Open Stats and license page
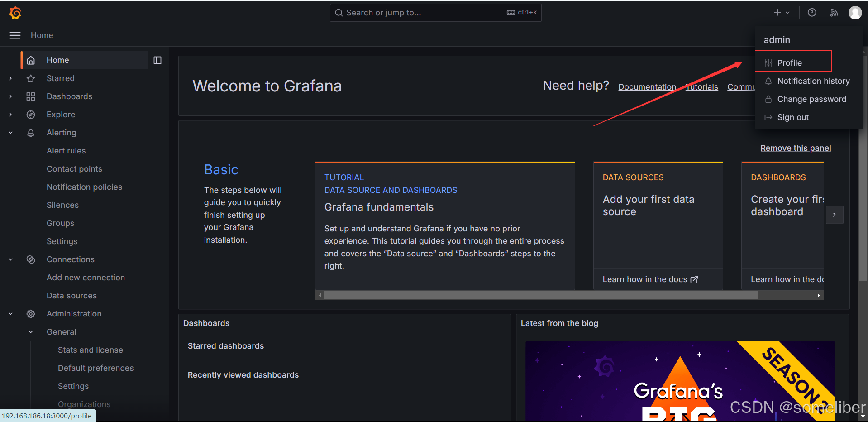The width and height of the screenshot is (868, 422). tap(91, 350)
